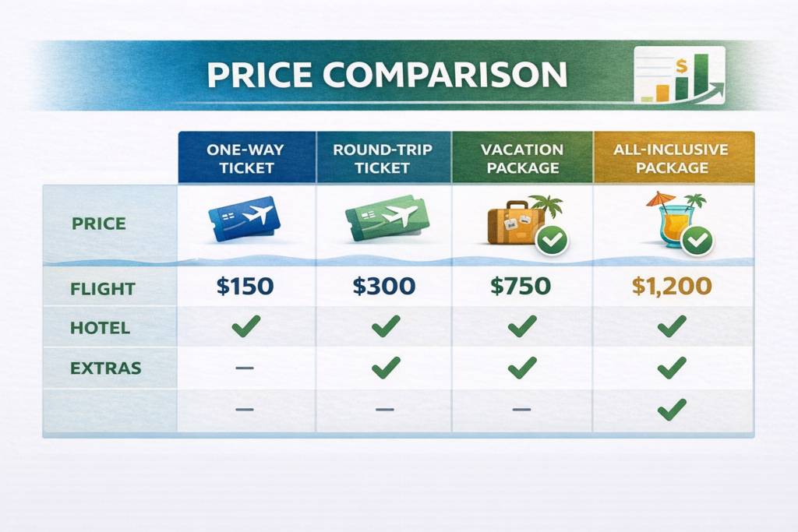Toggle Extras checkmark for Round-Trip Ticket

(x=385, y=367)
